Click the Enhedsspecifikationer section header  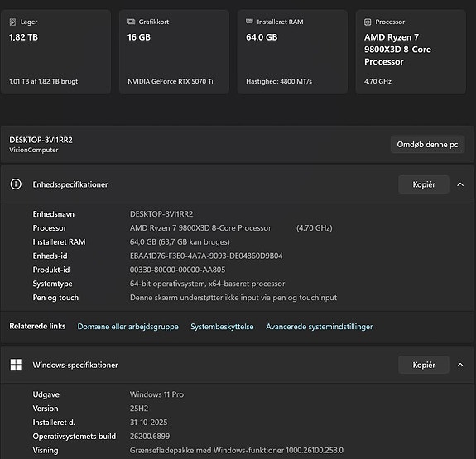(x=237, y=184)
